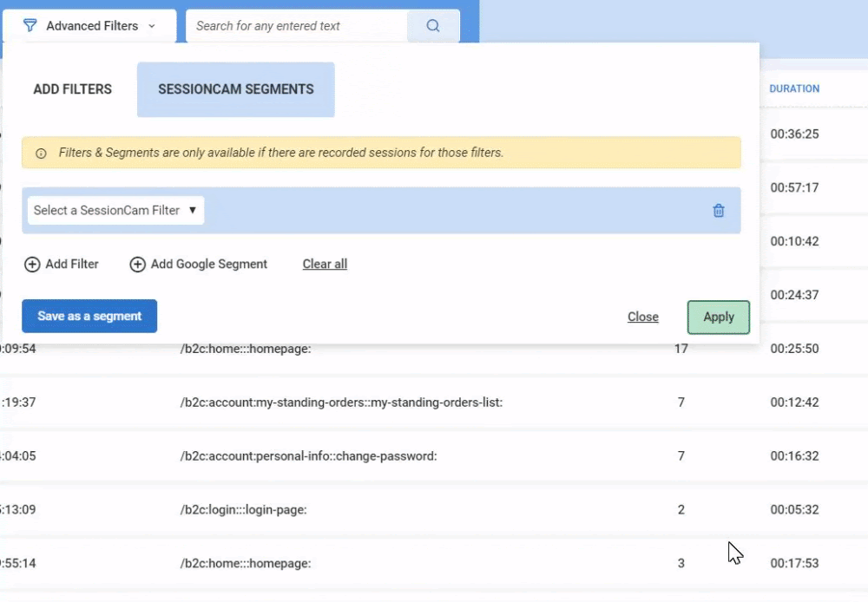
Task: Open the change-password session row
Action: tap(308, 456)
